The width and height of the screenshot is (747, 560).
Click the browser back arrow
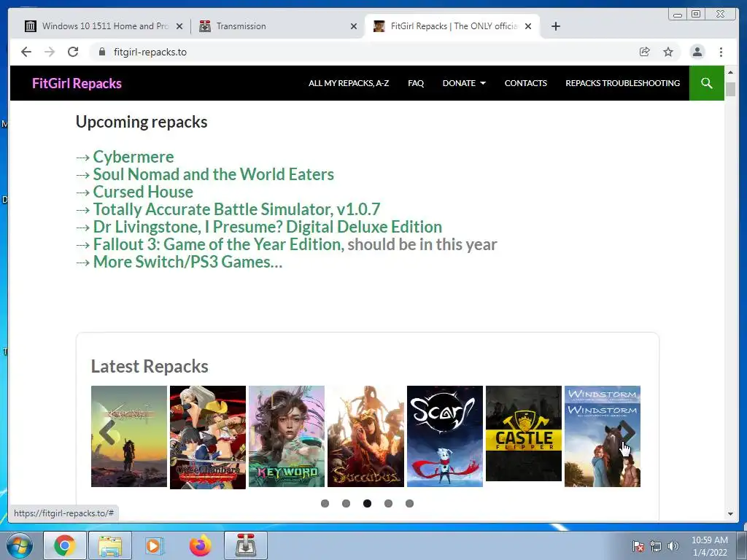[x=26, y=52]
